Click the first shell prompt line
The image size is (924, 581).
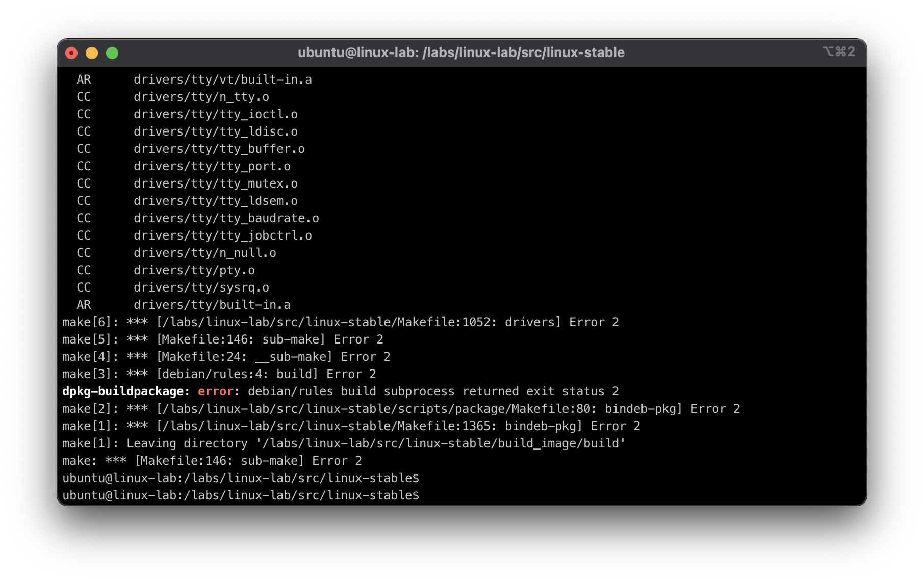[240, 478]
